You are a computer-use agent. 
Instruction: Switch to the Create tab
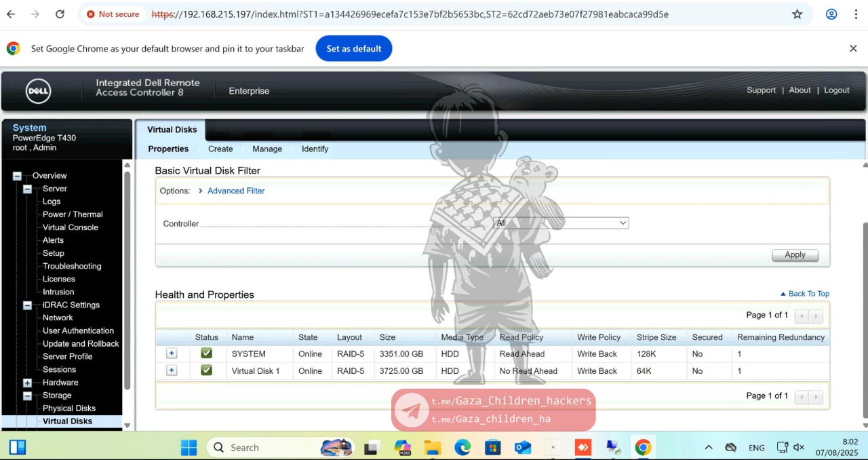(x=220, y=149)
